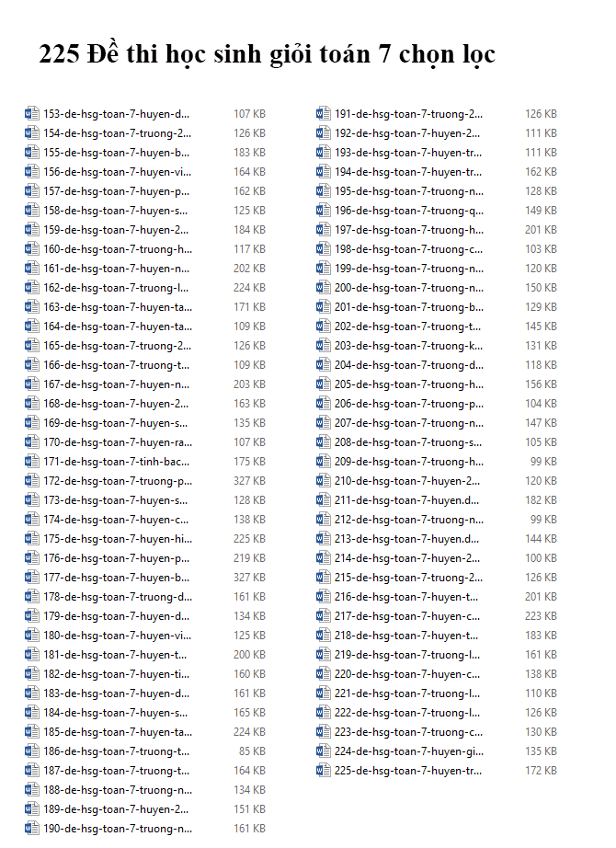Click the 85 KB size of file 186

point(252,751)
